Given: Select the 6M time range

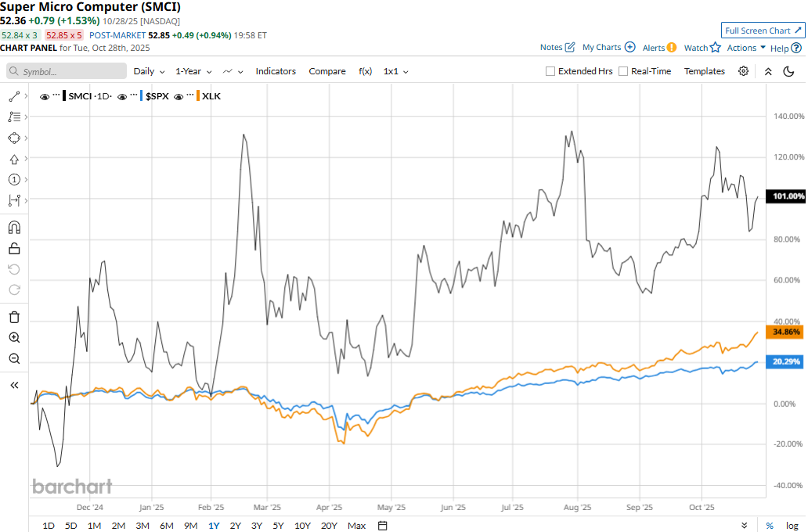Looking at the screenshot, I should (x=166, y=525).
